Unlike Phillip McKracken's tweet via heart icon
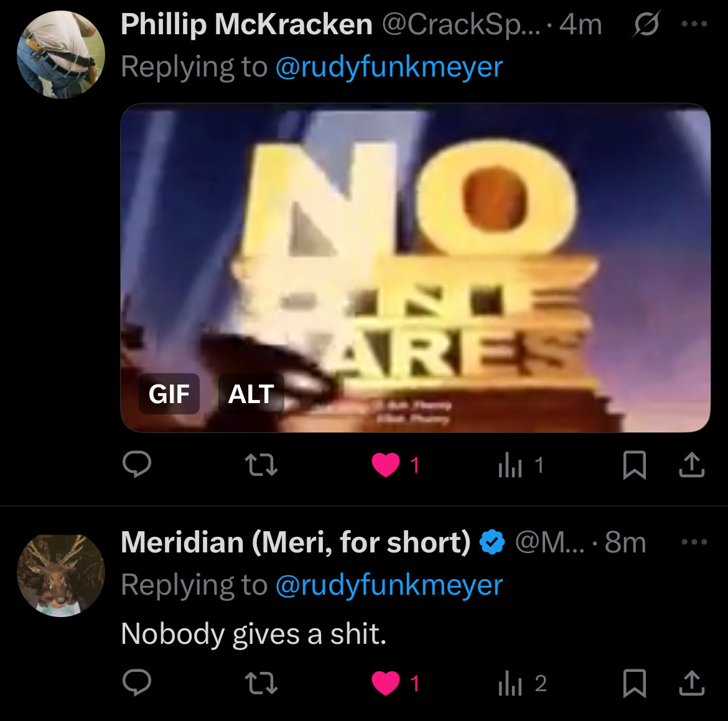Image resolution: width=728 pixels, height=721 pixels. [385, 465]
